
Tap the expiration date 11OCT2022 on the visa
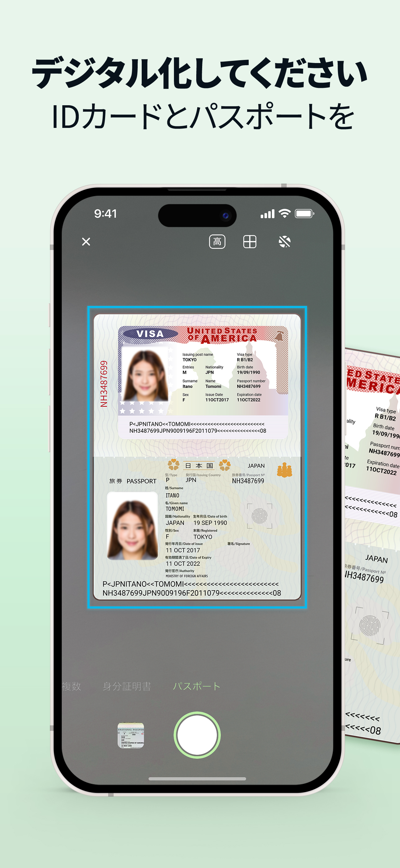pos(248,400)
